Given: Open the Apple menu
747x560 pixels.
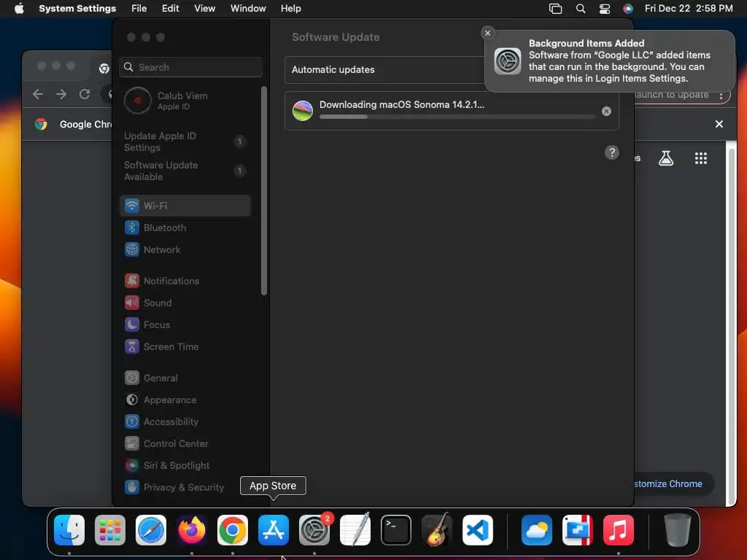Looking at the screenshot, I should [19, 8].
